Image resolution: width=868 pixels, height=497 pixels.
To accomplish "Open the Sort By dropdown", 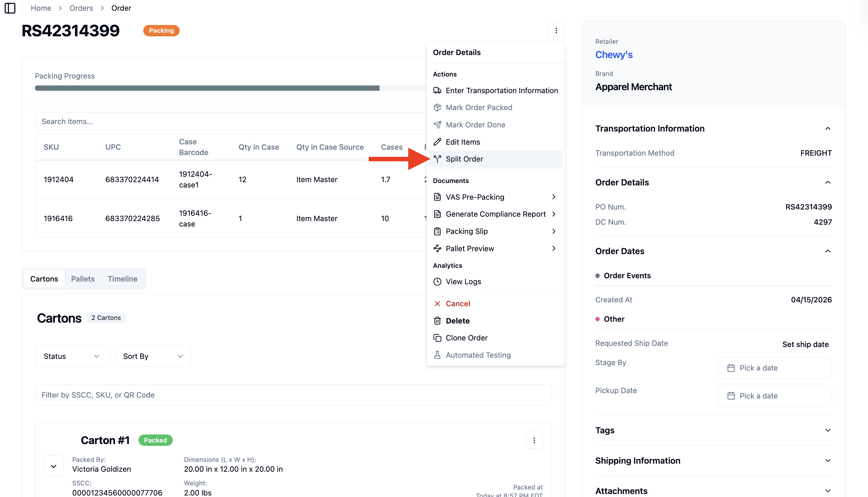I will (154, 356).
